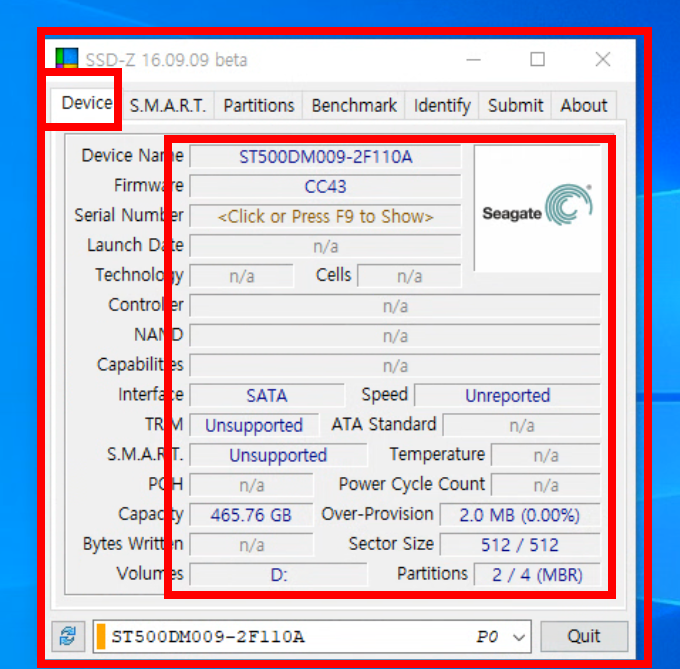Click the Power Cycle Count n/a field
Viewport: 680px width, 669px height.
point(546,485)
